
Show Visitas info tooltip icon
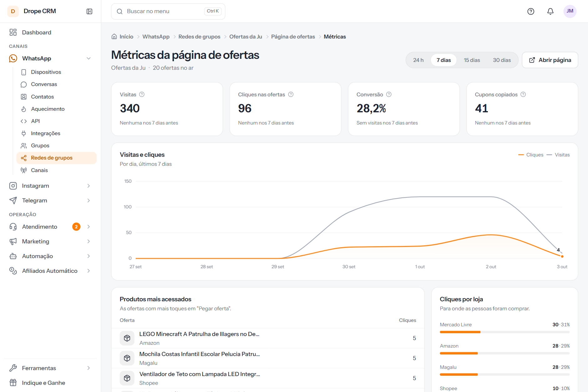(142, 94)
